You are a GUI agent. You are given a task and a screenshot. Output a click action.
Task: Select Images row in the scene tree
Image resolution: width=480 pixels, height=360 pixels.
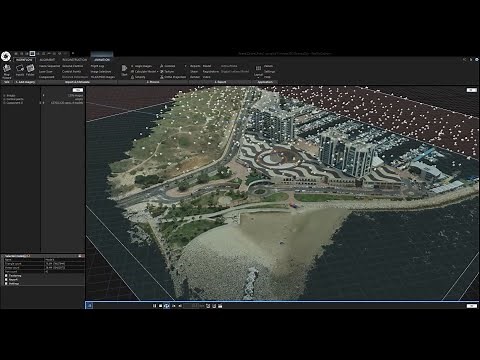coord(43,95)
